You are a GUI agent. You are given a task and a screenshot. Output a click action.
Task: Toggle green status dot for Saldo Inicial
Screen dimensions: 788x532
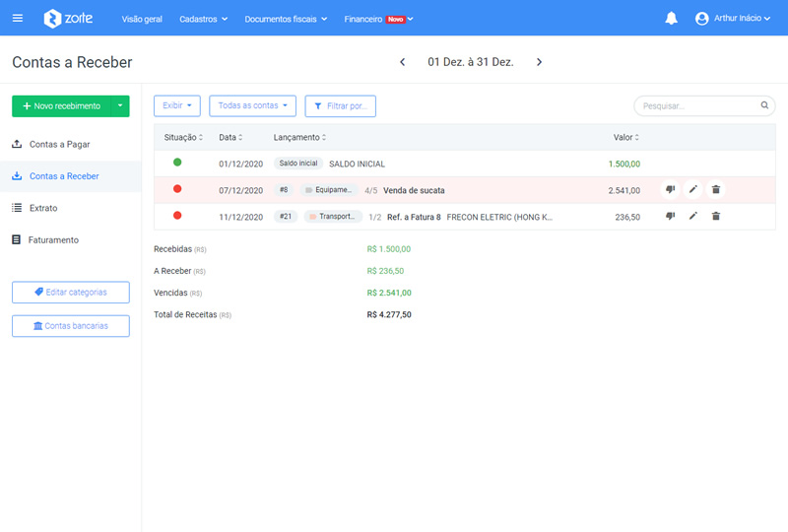click(177, 163)
